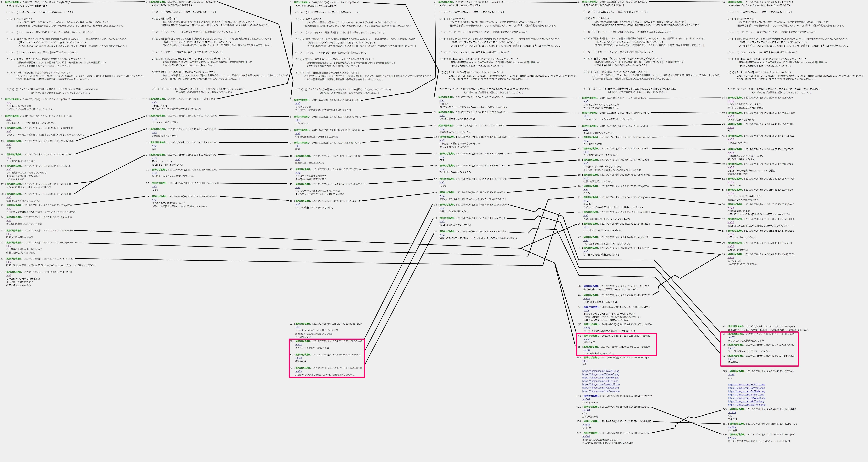Screen dimensions: 868x462
Task: Click the >>225 anchor in post 243
Action: (732, 412)
